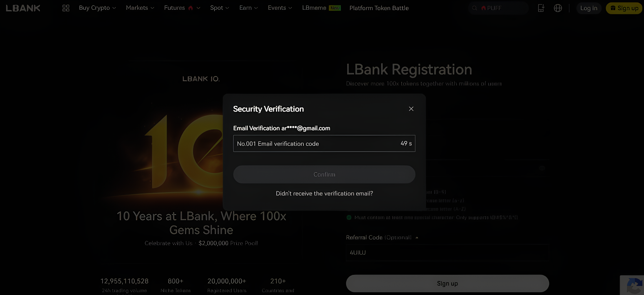Click the LBank logo

[22, 8]
